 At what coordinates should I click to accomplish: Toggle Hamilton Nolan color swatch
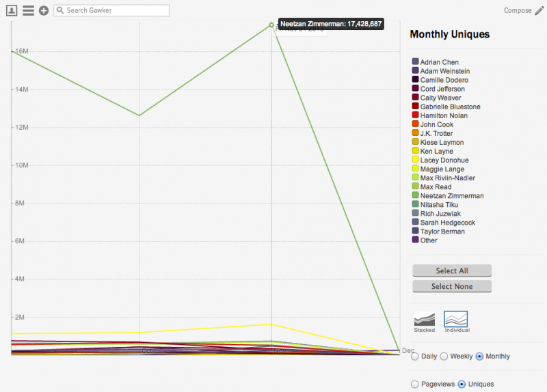415,115
